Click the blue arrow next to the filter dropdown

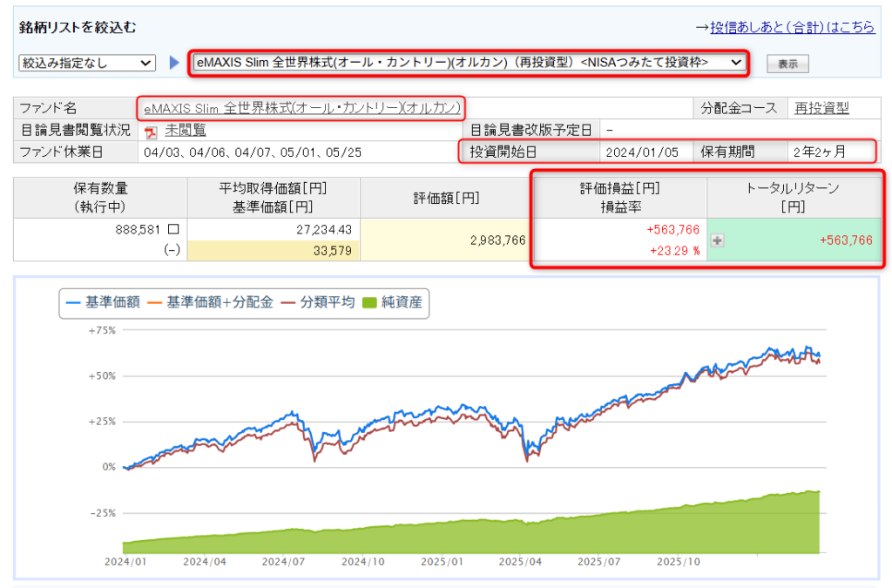pos(174,63)
